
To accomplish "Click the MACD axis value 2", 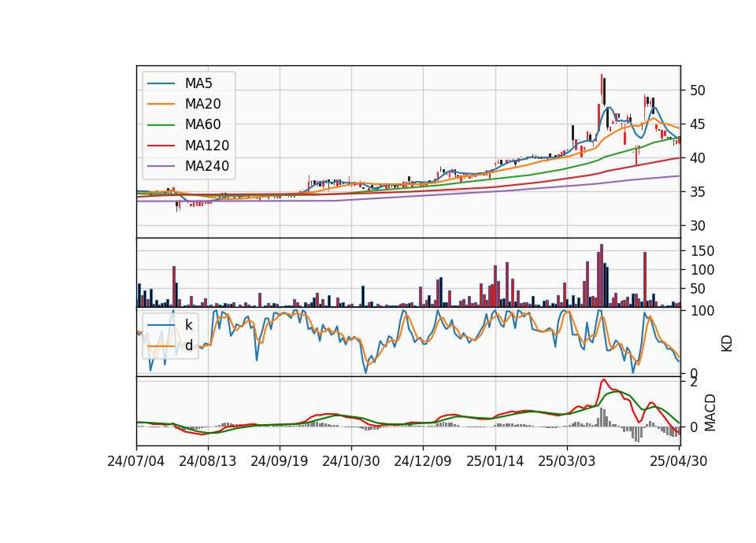I will tap(694, 382).
